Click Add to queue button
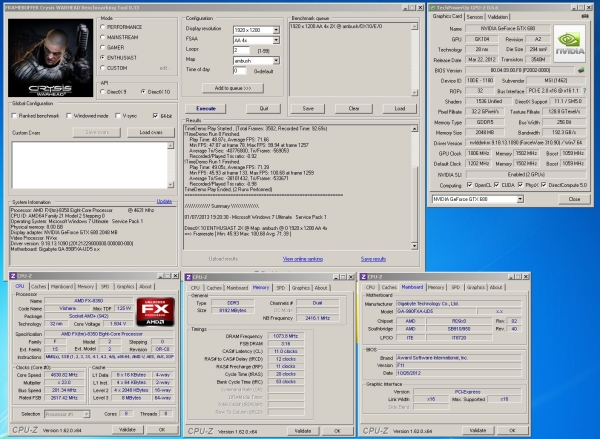The width and height of the screenshot is (600, 439). click(x=233, y=88)
